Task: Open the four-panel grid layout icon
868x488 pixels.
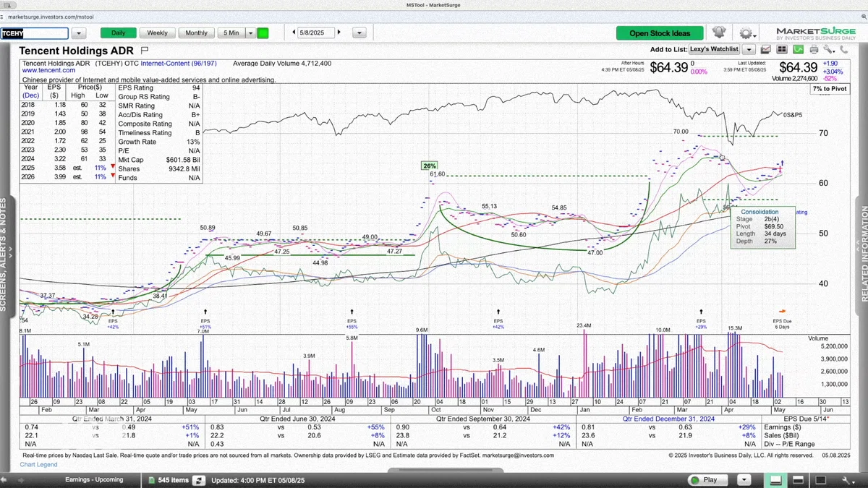Action: pos(782,49)
